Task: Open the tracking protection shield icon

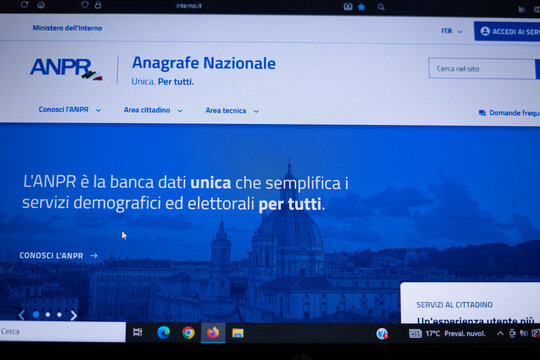Action: point(85,4)
